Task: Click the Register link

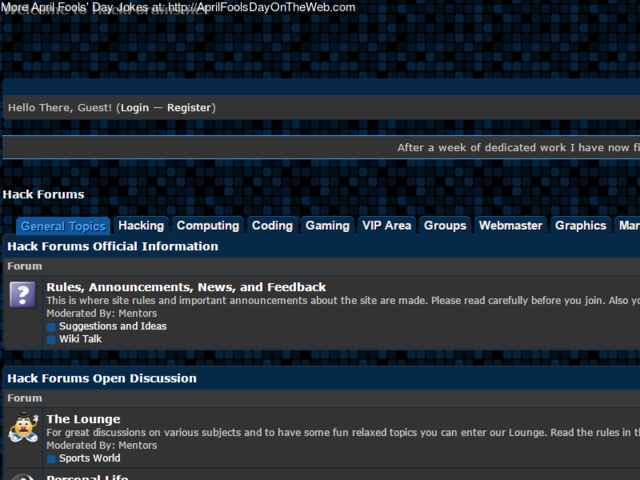Action: pos(189,108)
